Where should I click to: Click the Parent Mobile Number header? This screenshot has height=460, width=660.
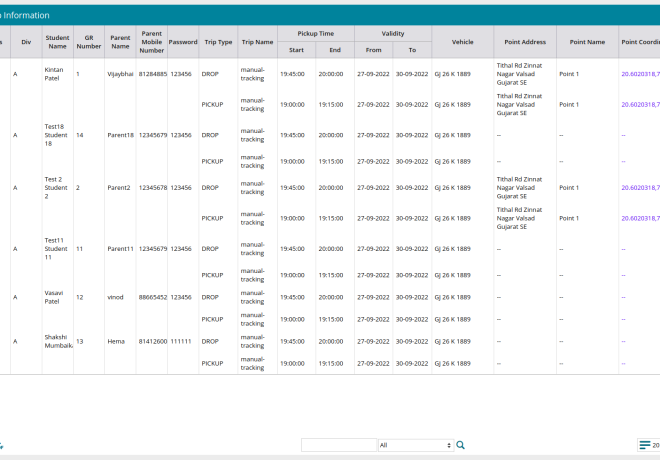(x=152, y=42)
